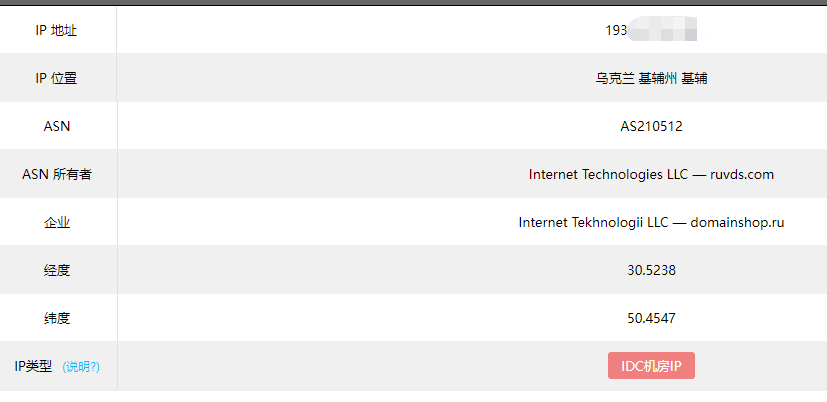
Task: Click the blurred part of the IP address
Action: pos(666,31)
